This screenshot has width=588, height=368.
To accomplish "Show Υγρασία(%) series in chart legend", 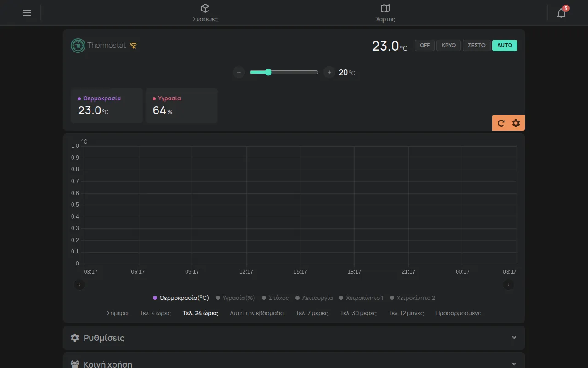I will [x=236, y=298].
